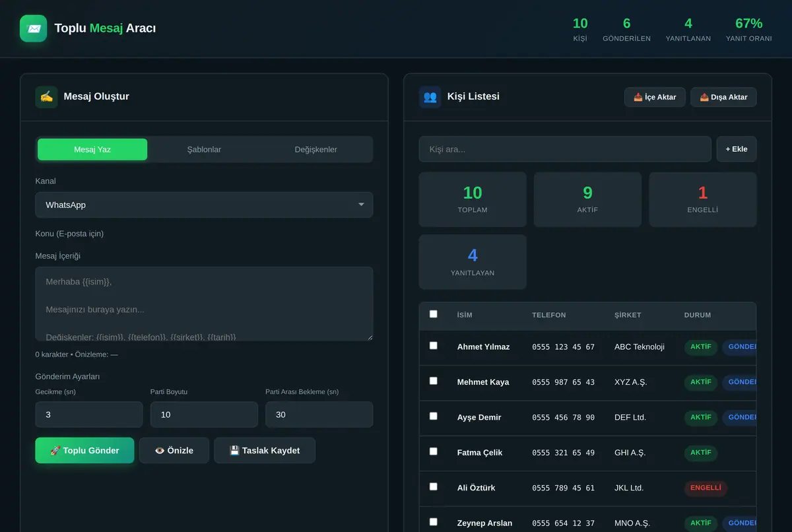Click the DURUM column header
The height and width of the screenshot is (532, 792).
(698, 316)
